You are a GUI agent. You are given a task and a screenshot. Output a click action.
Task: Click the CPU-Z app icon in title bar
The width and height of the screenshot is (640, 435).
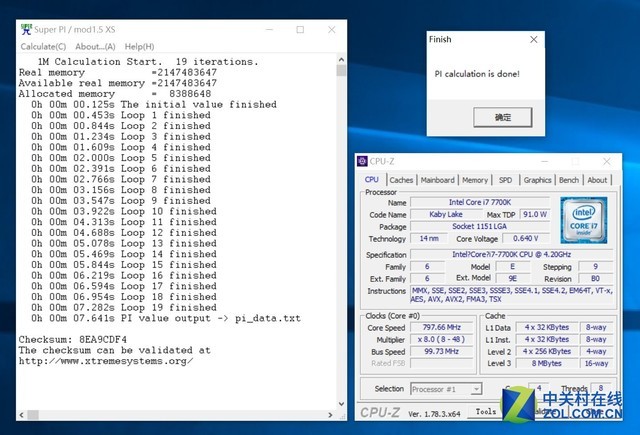(x=362, y=161)
